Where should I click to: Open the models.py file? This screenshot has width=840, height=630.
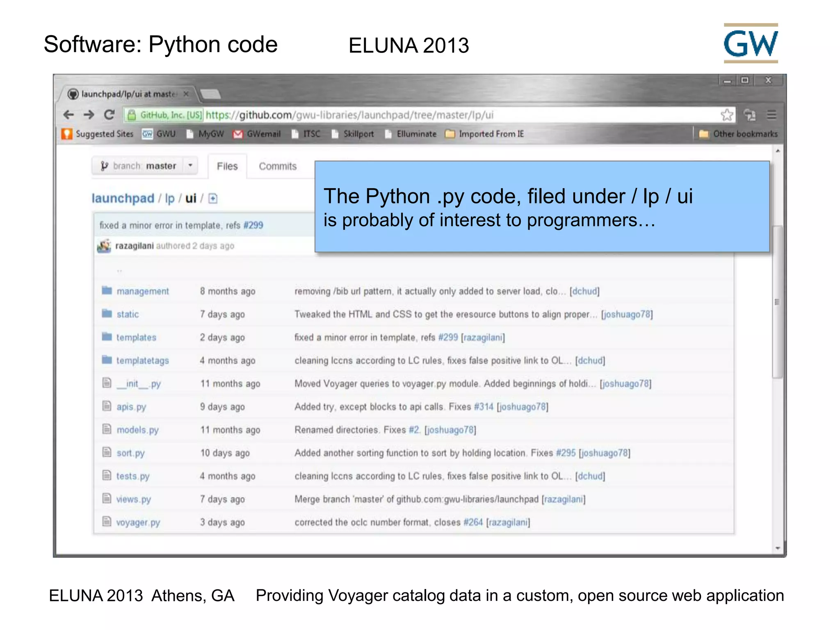pos(137,430)
